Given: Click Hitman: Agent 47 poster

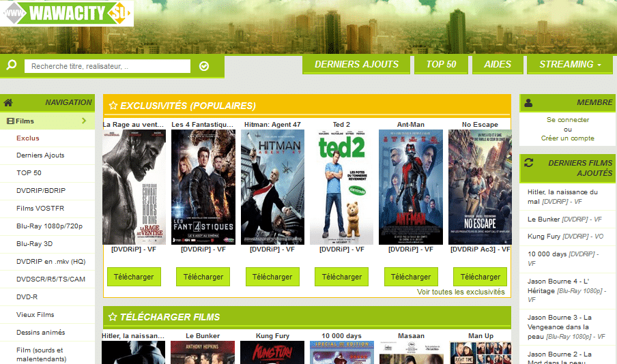Looking at the screenshot, I should [x=272, y=187].
